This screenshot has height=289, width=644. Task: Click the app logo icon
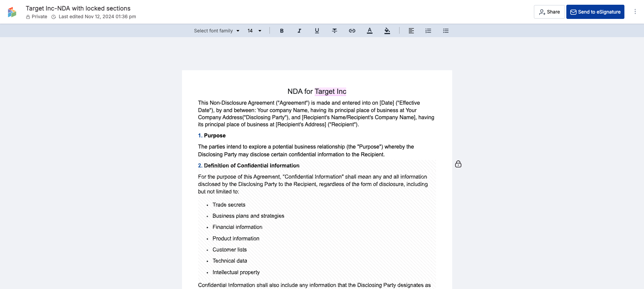pyautogui.click(x=12, y=12)
